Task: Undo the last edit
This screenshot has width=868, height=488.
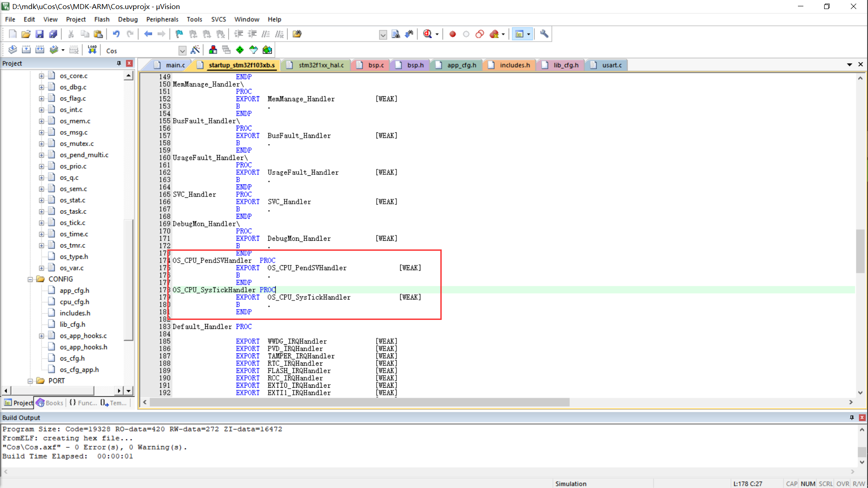Action: pos(116,34)
